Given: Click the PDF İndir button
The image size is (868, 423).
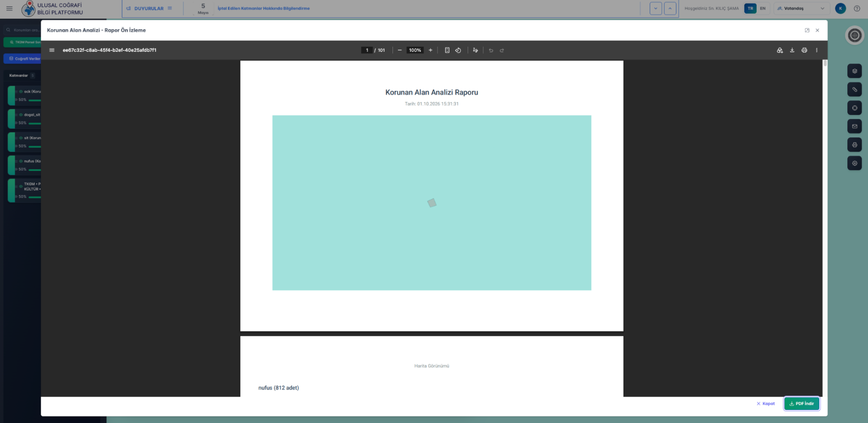Looking at the screenshot, I should click(802, 404).
